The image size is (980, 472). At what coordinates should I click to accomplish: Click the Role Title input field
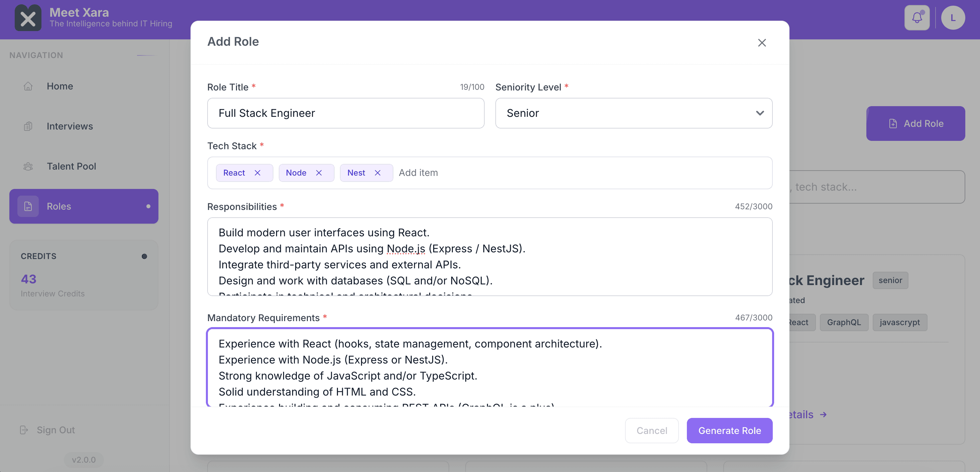click(x=345, y=113)
